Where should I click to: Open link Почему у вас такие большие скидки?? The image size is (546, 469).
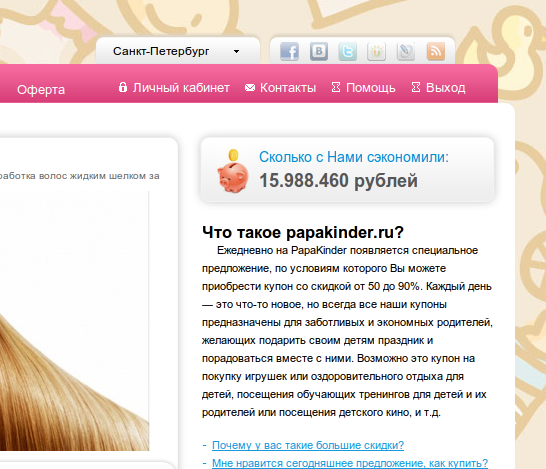[308, 445]
